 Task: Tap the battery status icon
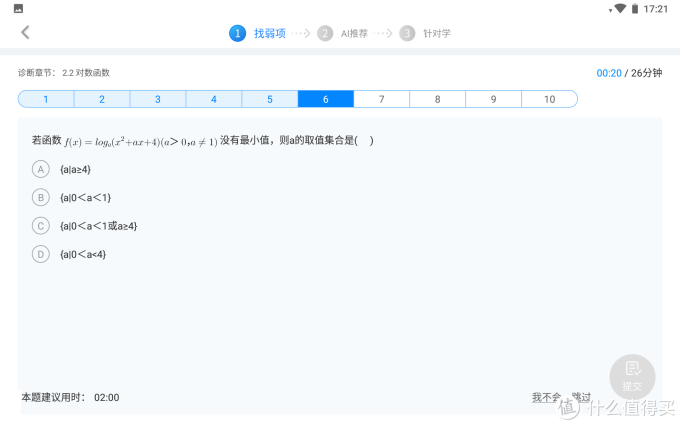[x=634, y=9]
